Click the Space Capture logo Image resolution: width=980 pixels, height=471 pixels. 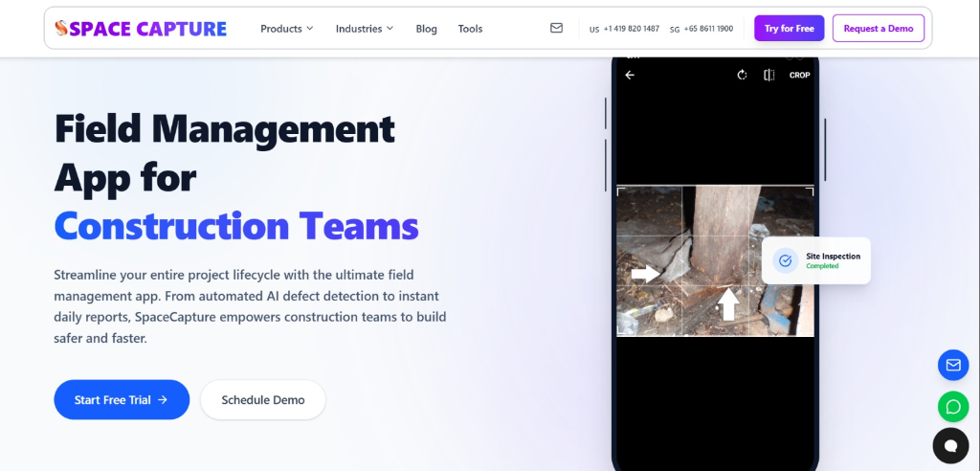coord(141,28)
